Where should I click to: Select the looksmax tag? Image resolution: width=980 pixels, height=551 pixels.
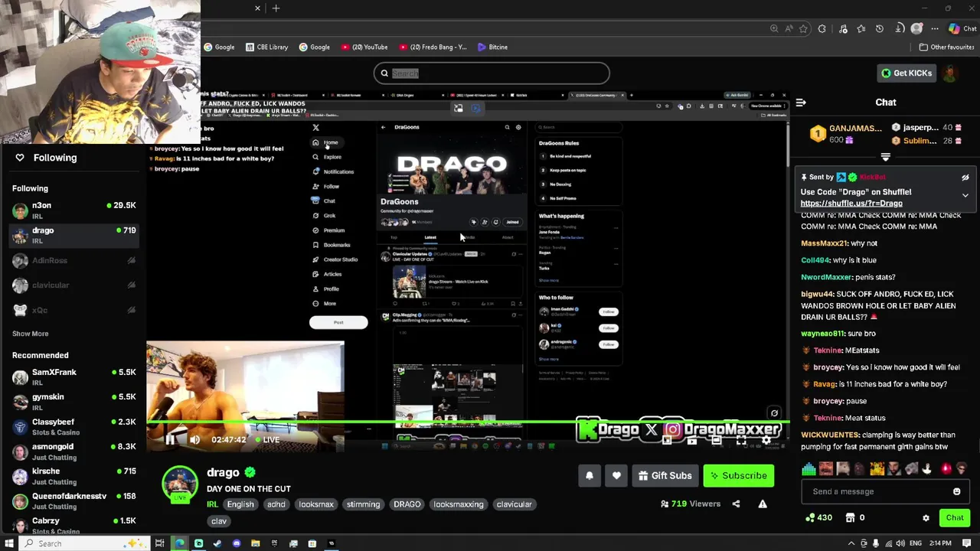coord(316,504)
